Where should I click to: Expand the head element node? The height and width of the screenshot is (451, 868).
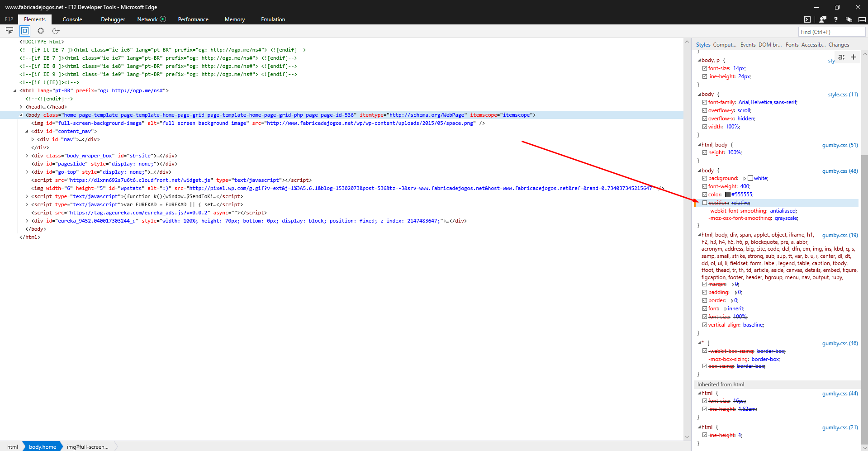pyautogui.click(x=21, y=107)
